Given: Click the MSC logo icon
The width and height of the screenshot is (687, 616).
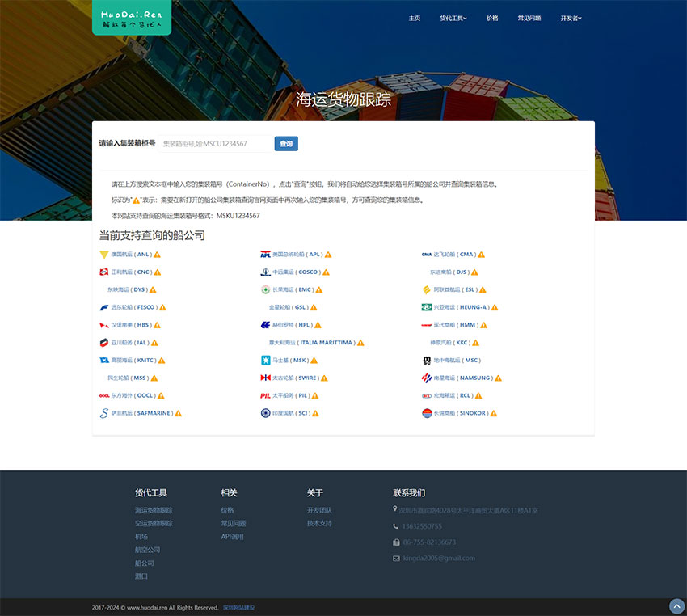Looking at the screenshot, I should tap(427, 361).
